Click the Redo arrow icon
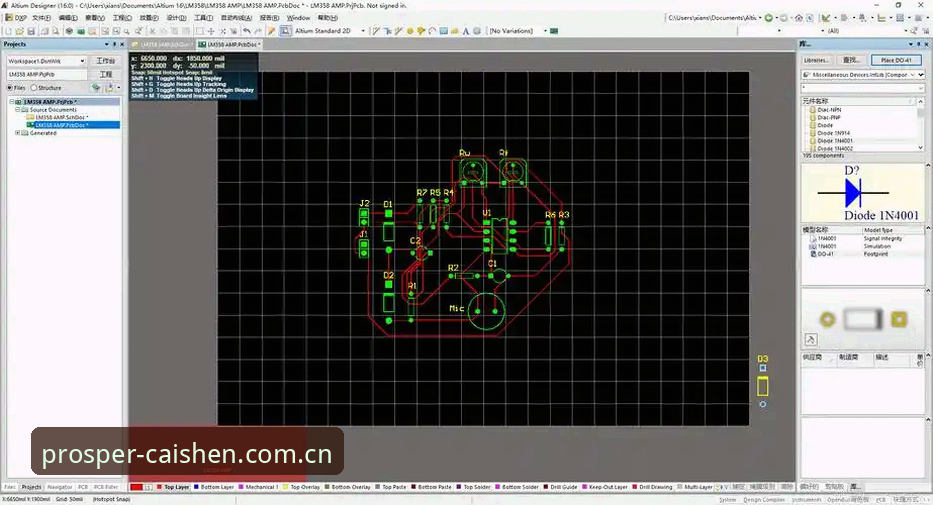The height and width of the screenshot is (505, 933). (x=258, y=30)
